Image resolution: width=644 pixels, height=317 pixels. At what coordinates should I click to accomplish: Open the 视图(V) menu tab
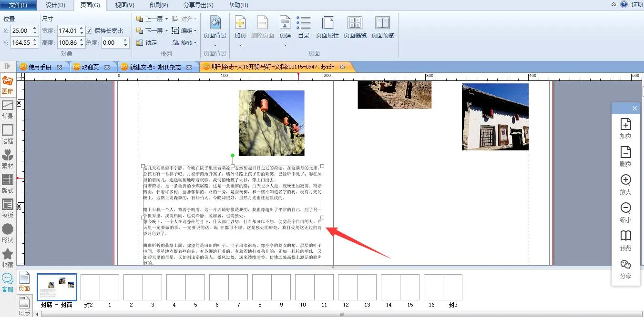click(125, 5)
